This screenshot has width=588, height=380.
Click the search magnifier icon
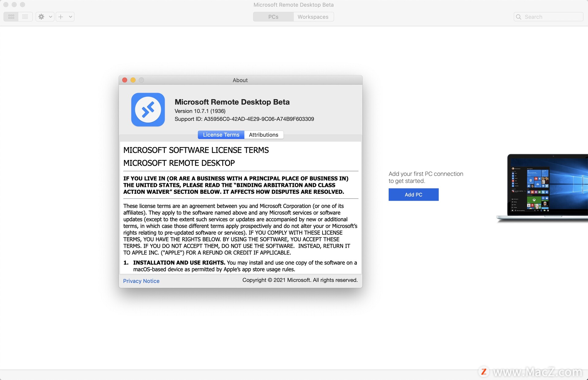(x=518, y=17)
